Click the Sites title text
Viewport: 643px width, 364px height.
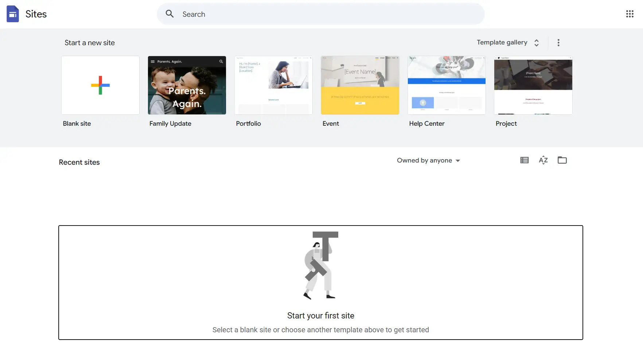point(36,14)
